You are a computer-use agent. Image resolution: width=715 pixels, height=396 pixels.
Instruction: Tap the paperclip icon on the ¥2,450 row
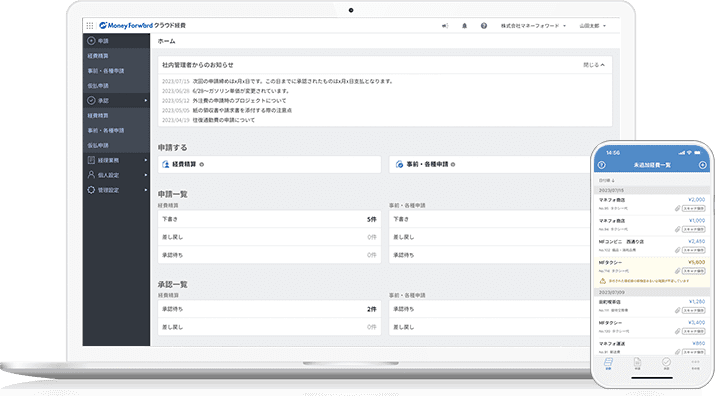(x=678, y=250)
